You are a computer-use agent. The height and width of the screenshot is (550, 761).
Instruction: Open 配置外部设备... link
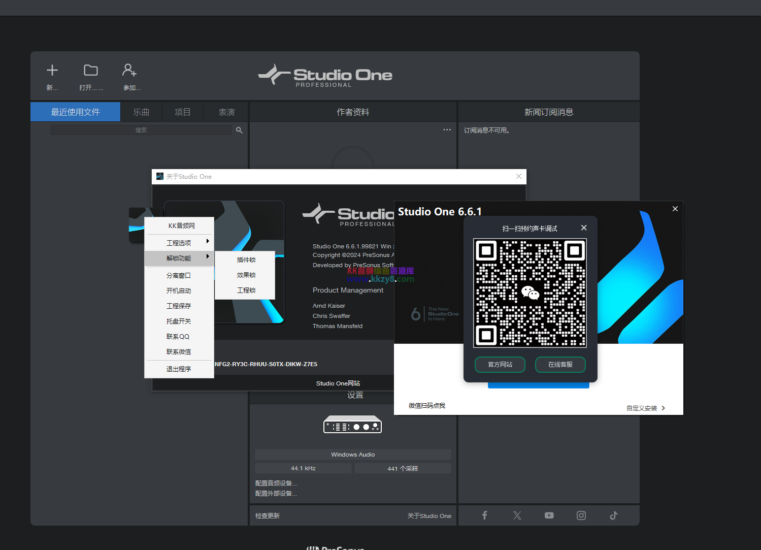pyautogui.click(x=276, y=493)
